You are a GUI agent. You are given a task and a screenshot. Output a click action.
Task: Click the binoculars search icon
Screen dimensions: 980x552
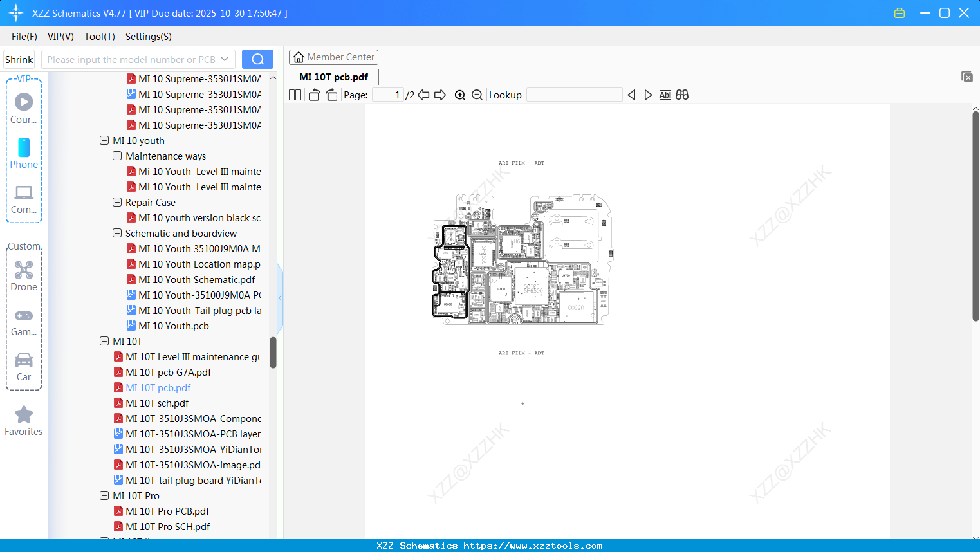[x=682, y=95]
